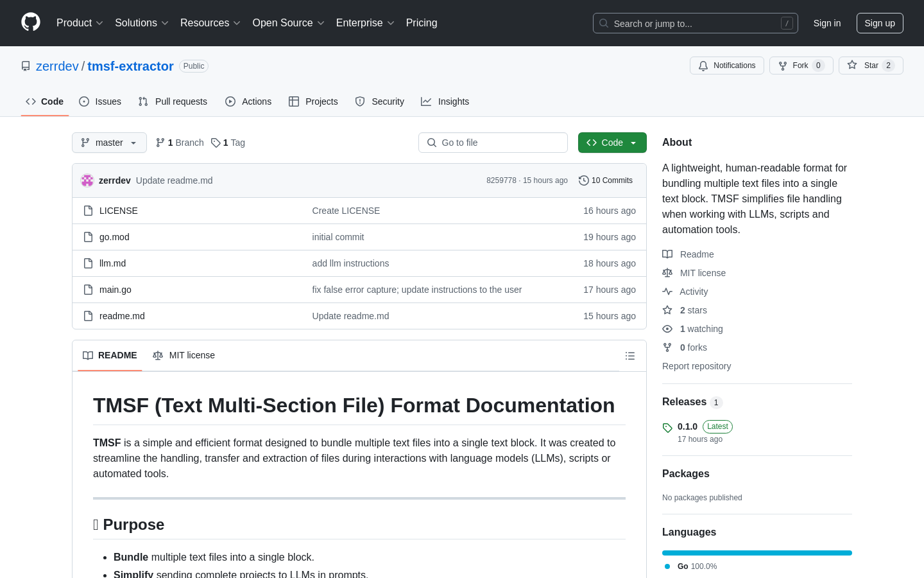Open the zerrdev owner link
924x578 pixels.
coord(57,66)
